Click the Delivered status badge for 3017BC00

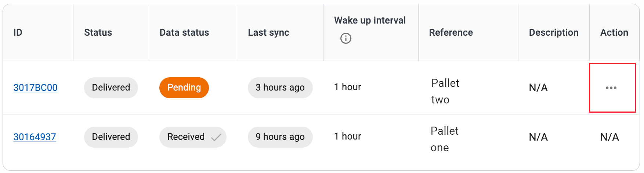(x=111, y=88)
